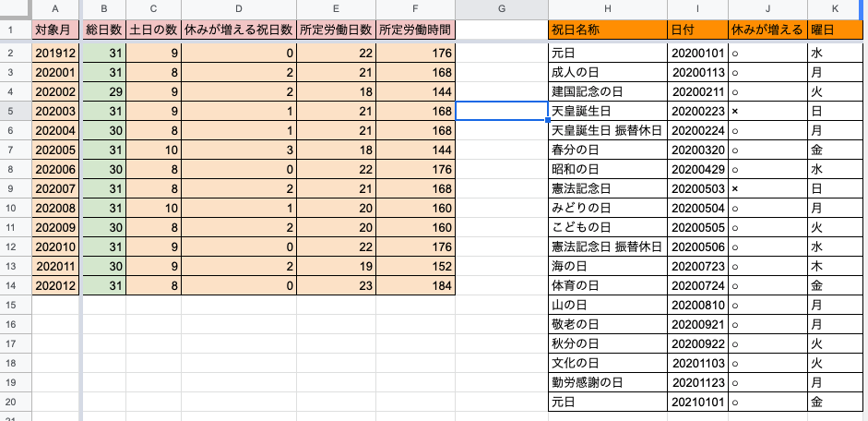Select date cell 20200223
868x421 pixels.
click(697, 112)
